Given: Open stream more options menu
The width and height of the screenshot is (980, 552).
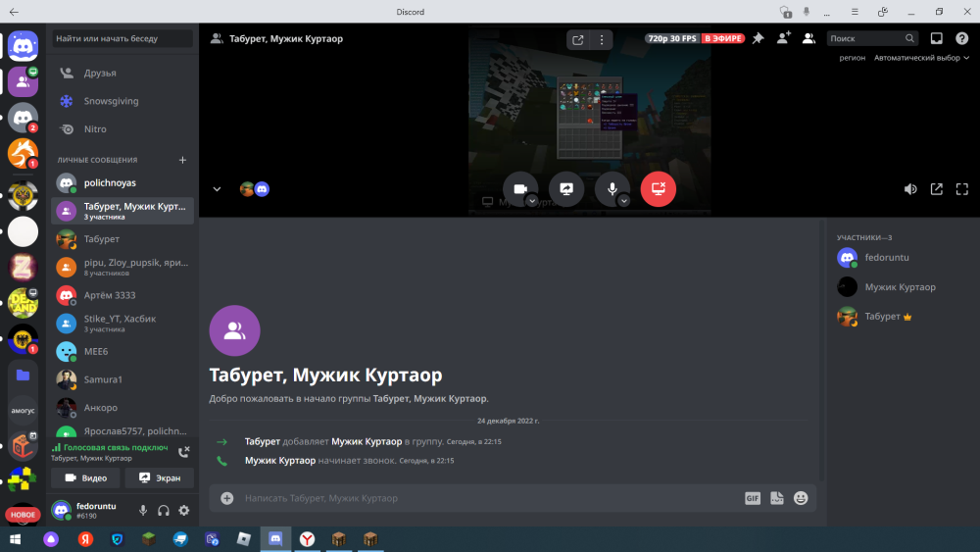Looking at the screenshot, I should point(602,40).
